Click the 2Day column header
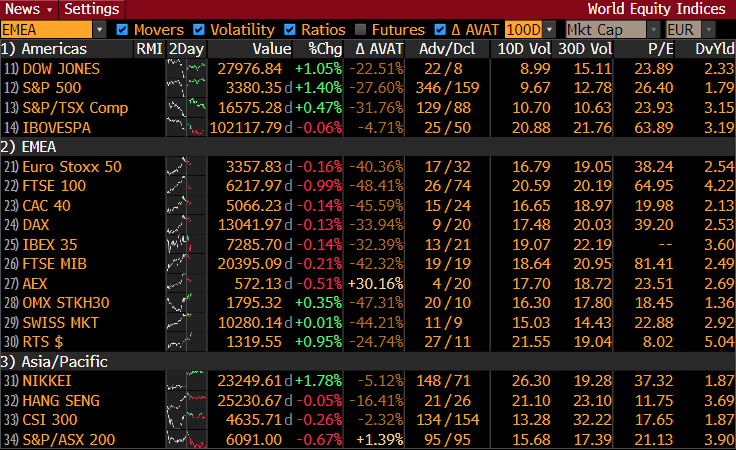The height and width of the screenshot is (450, 736). (x=186, y=49)
